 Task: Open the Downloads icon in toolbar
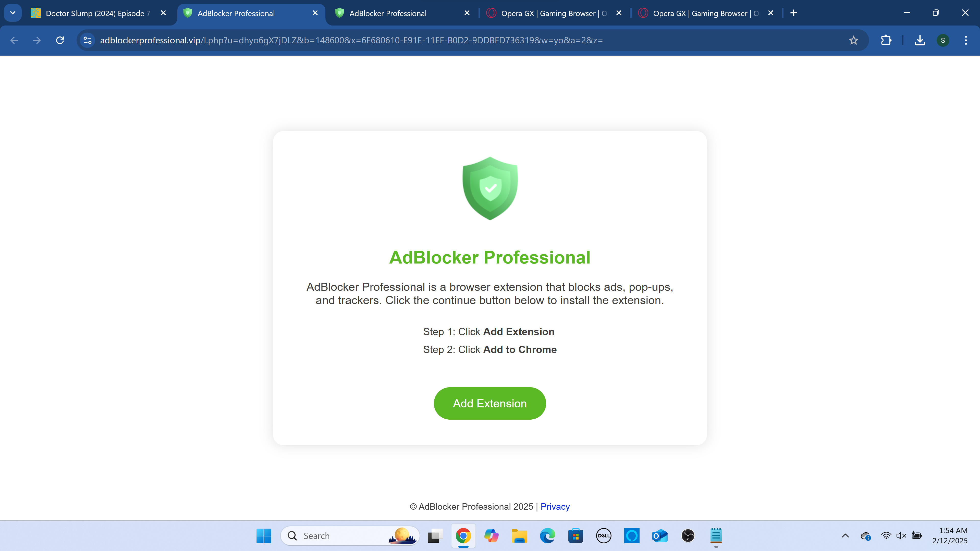pos(920,40)
